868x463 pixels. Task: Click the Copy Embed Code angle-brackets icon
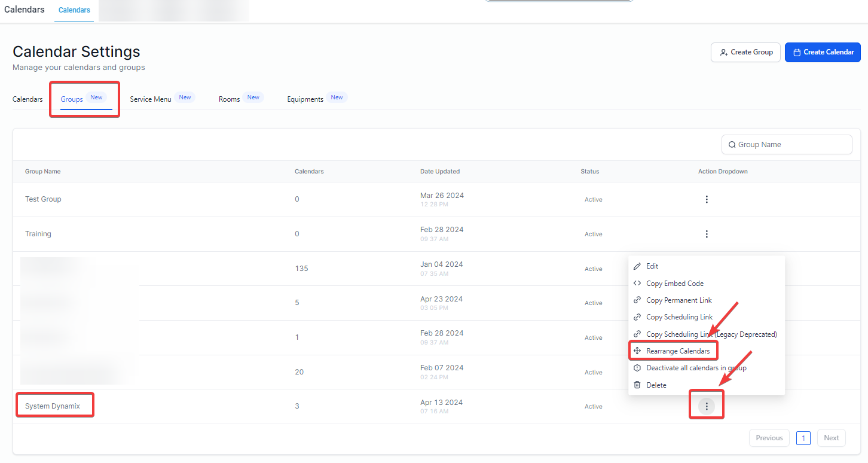(x=638, y=283)
